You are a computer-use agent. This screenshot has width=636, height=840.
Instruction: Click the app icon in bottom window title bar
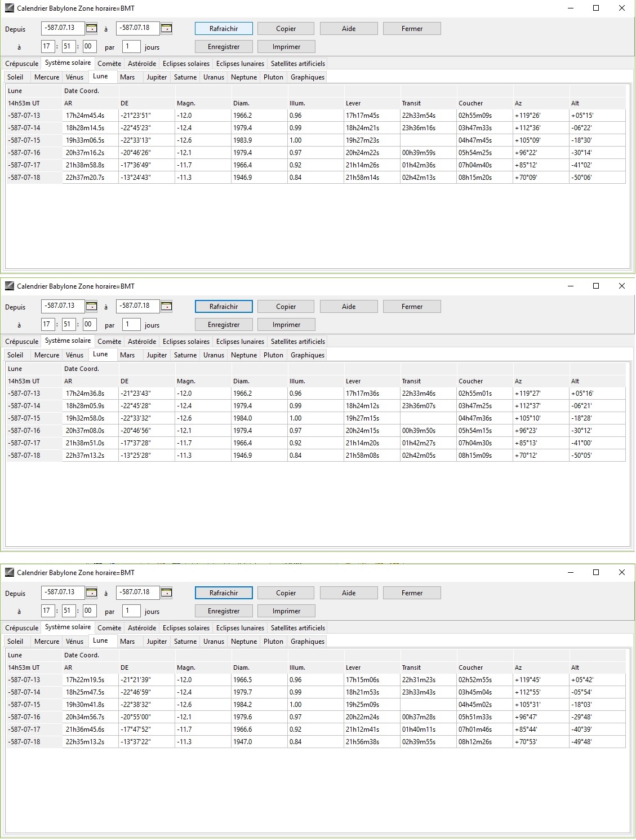click(9, 572)
